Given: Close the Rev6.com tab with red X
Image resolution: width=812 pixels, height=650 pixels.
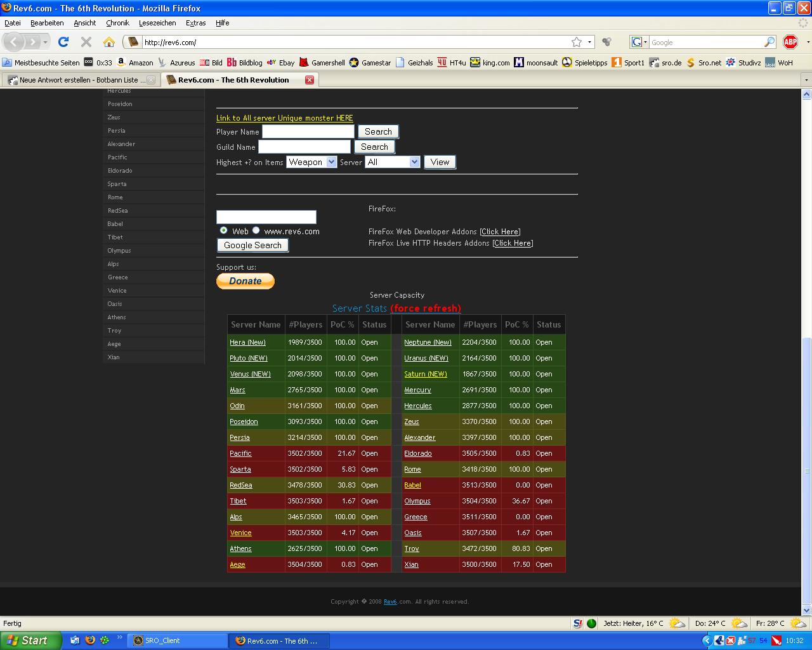Looking at the screenshot, I should (x=310, y=80).
